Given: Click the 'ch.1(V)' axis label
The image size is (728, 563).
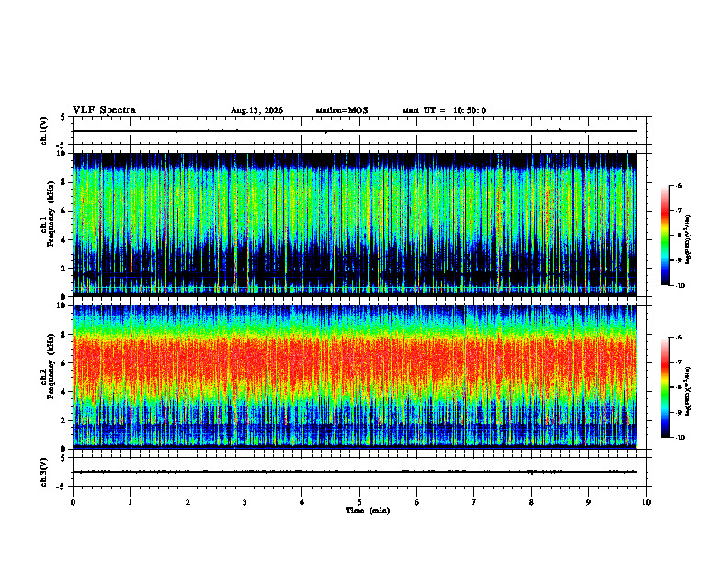Looking at the screenshot, I should (x=43, y=131).
